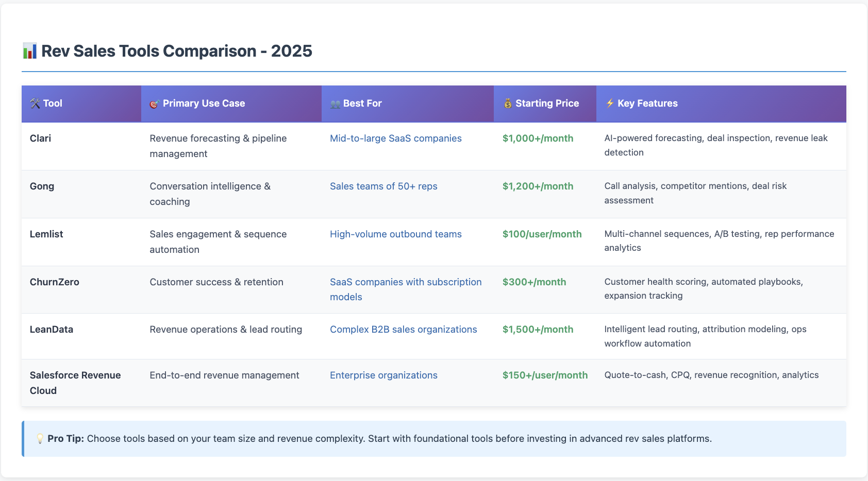The image size is (868, 481).
Task: Click the $100/user/month price
Action: pos(542,234)
